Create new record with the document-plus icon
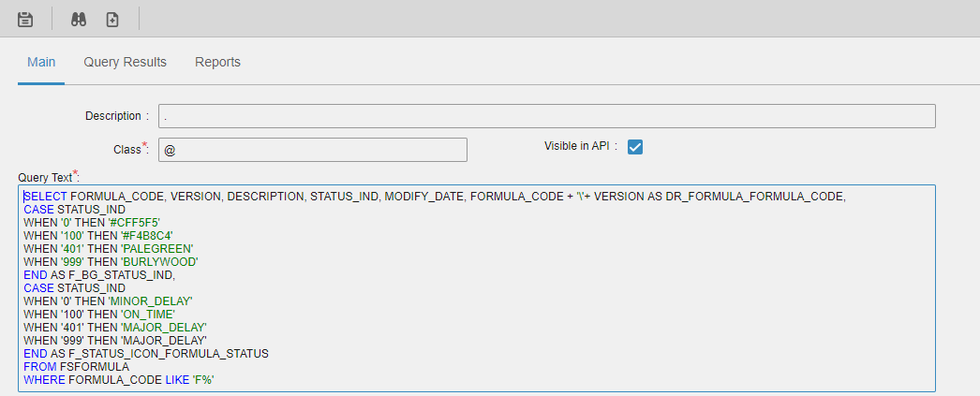Viewport: 980px width, 396px height. (x=112, y=19)
